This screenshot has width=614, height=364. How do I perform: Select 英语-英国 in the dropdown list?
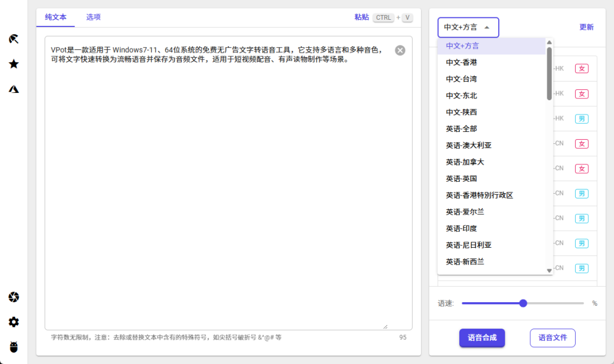(462, 178)
